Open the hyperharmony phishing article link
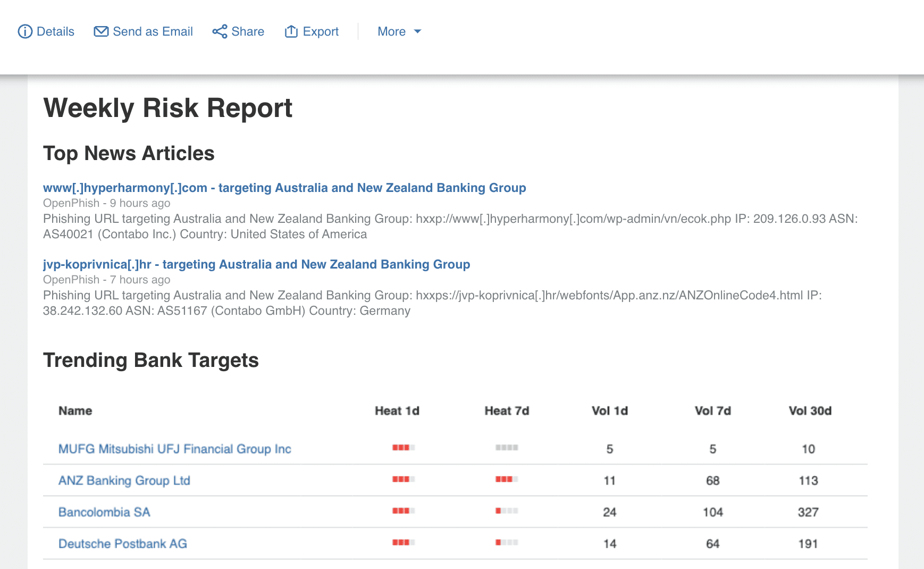The width and height of the screenshot is (924, 569). 284,188
